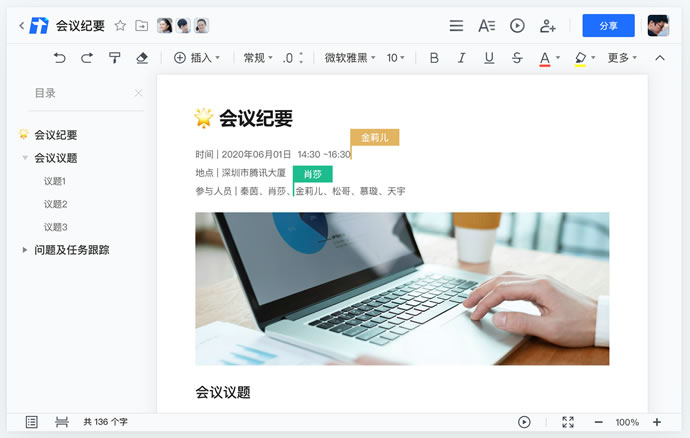Click the 100% zoom level
The width and height of the screenshot is (690, 438).
click(x=627, y=422)
